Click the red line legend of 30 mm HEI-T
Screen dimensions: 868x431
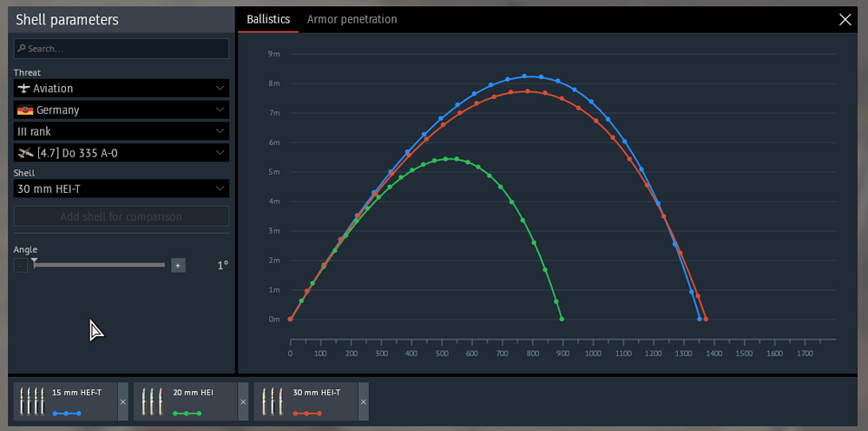pos(307,414)
